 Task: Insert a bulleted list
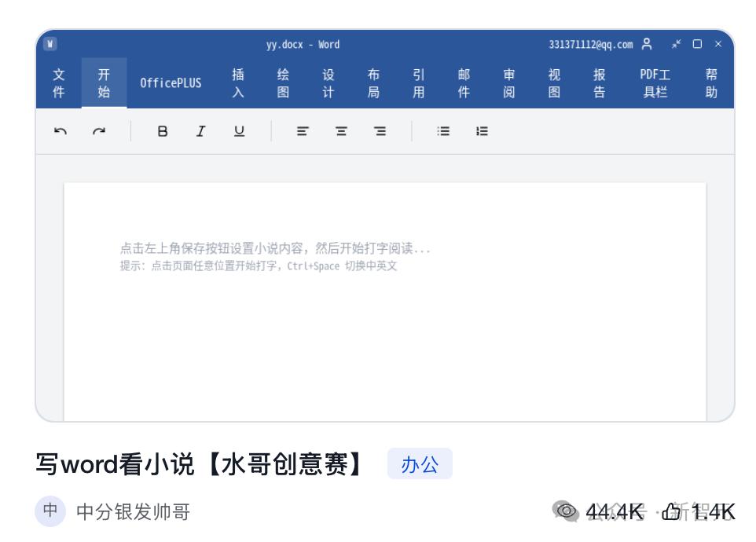[443, 131]
